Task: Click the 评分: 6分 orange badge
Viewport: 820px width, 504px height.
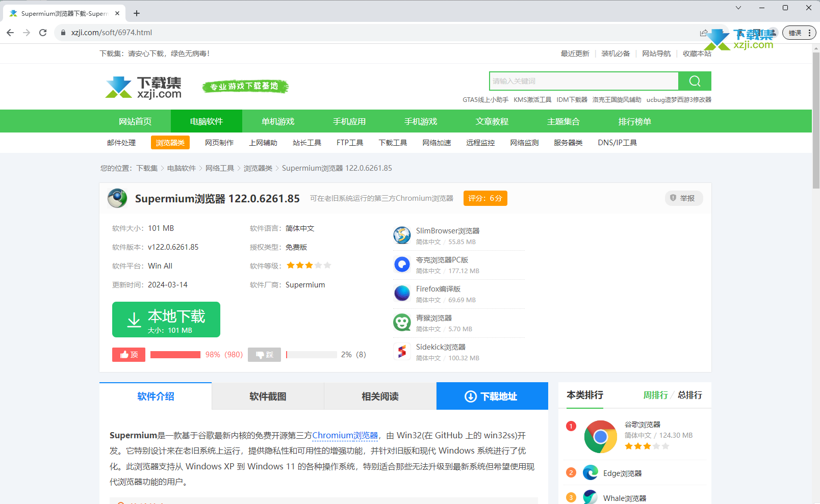Action: (x=485, y=198)
